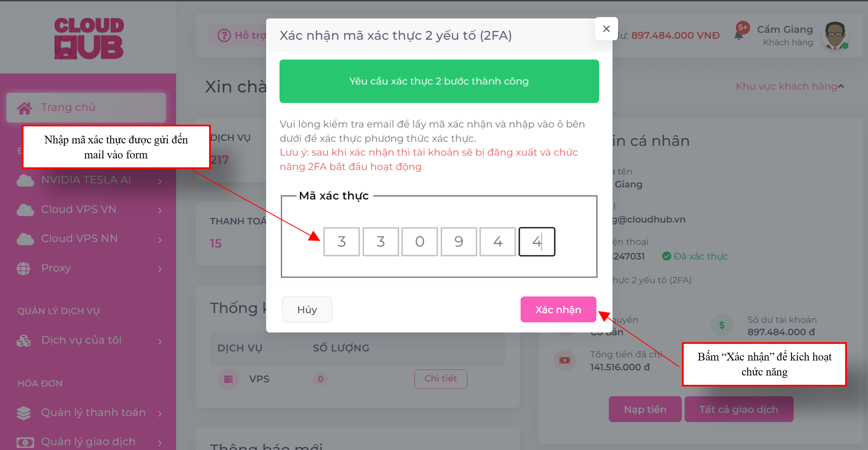Image resolution: width=868 pixels, height=450 pixels.
Task: Click the globe icon for Proxy
Action: pos(24,268)
